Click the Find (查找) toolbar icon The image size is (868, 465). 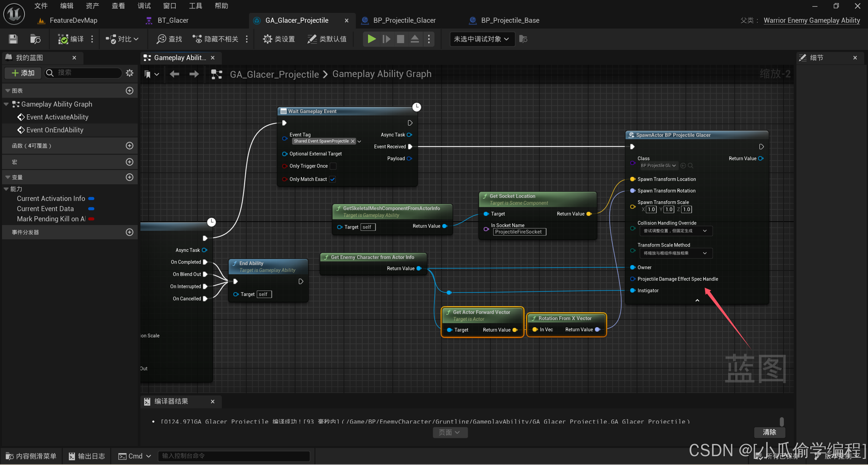click(169, 39)
